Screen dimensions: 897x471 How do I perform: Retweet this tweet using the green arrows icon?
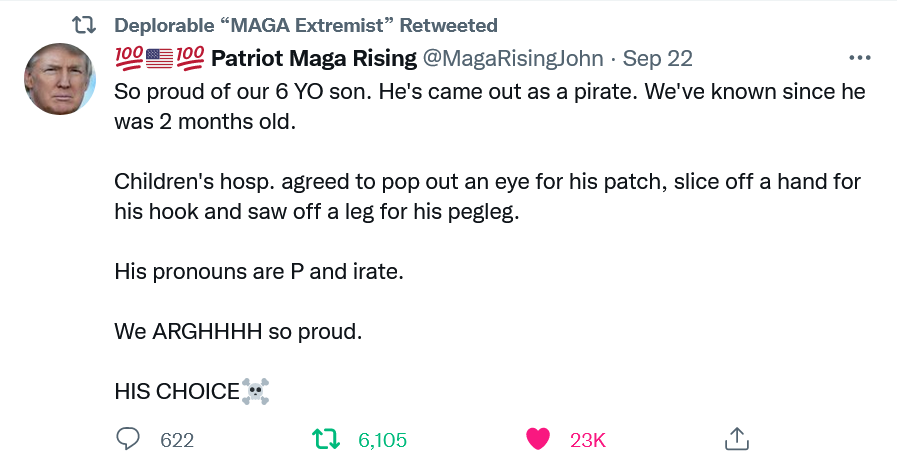326,439
